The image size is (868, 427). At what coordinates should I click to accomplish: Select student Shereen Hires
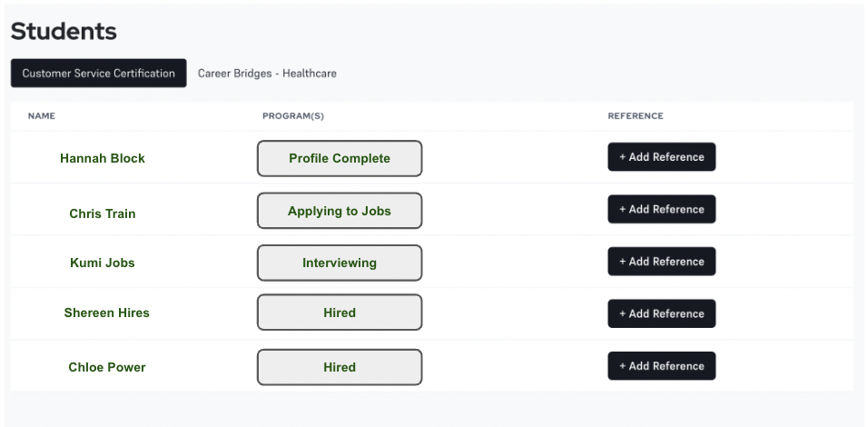[106, 313]
